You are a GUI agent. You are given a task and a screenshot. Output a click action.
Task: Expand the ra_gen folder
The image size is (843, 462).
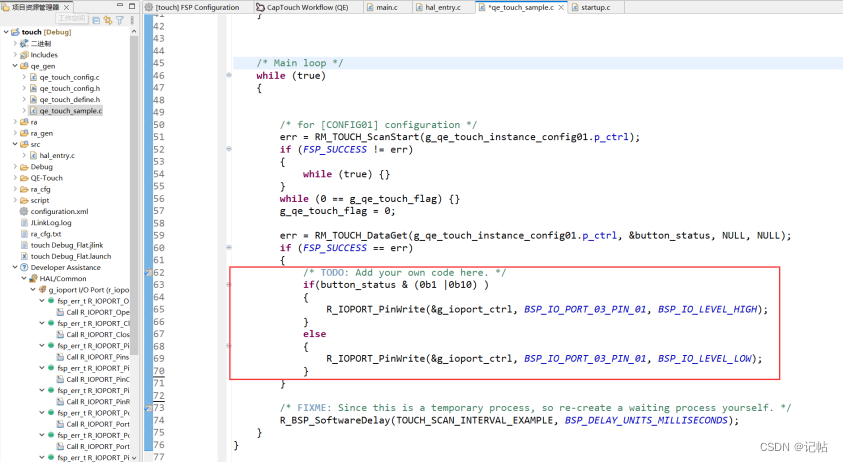coord(15,133)
